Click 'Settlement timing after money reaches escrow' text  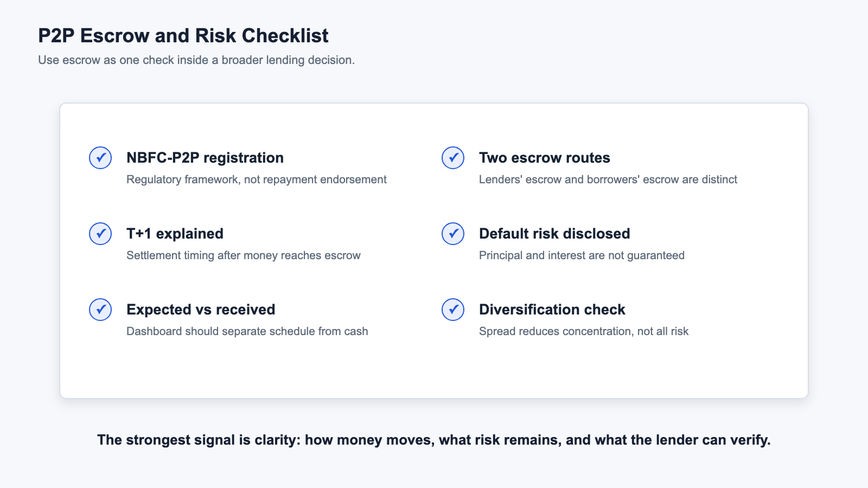coord(244,255)
